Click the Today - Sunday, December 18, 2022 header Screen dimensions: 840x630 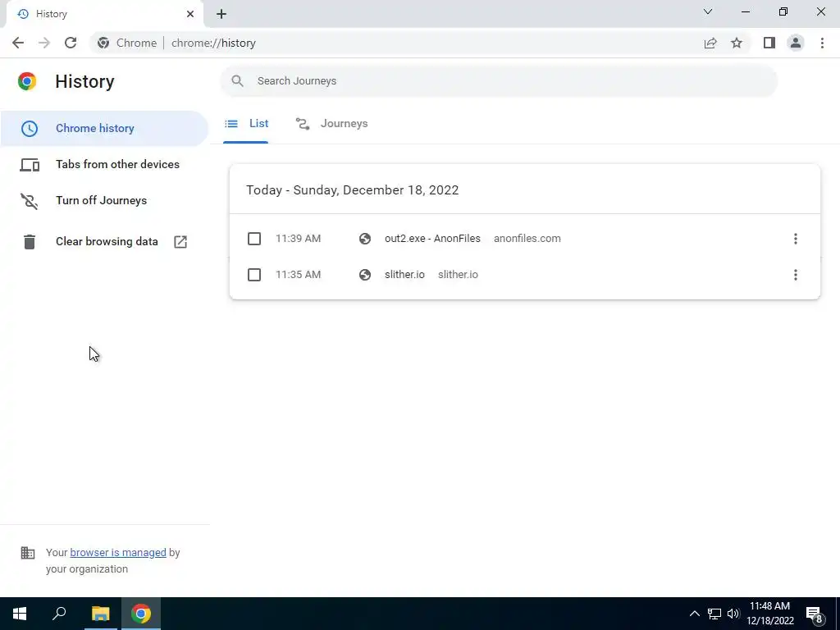click(x=352, y=190)
